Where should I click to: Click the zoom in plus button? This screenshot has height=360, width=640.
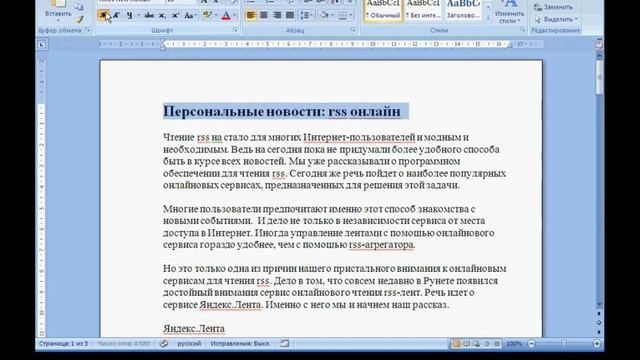pos(596,344)
